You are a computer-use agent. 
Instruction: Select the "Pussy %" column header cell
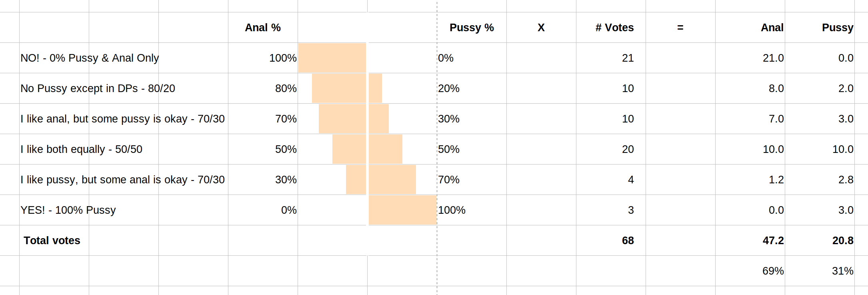coord(472,28)
